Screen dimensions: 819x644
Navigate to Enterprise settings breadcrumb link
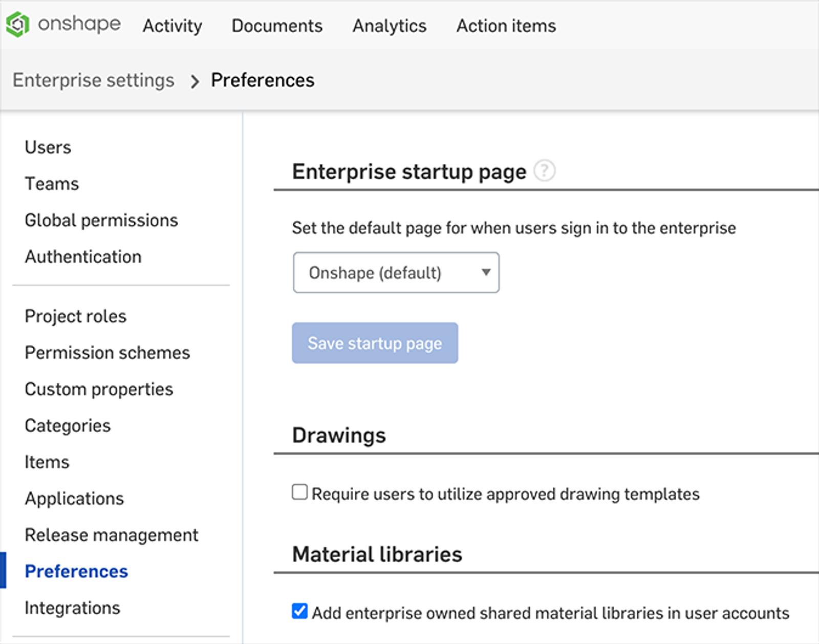pyautogui.click(x=93, y=80)
